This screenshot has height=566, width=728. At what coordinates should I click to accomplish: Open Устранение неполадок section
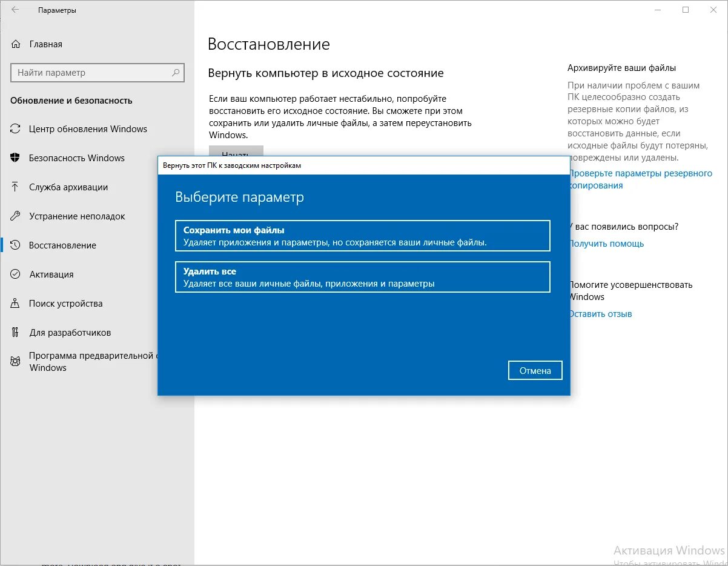point(77,216)
